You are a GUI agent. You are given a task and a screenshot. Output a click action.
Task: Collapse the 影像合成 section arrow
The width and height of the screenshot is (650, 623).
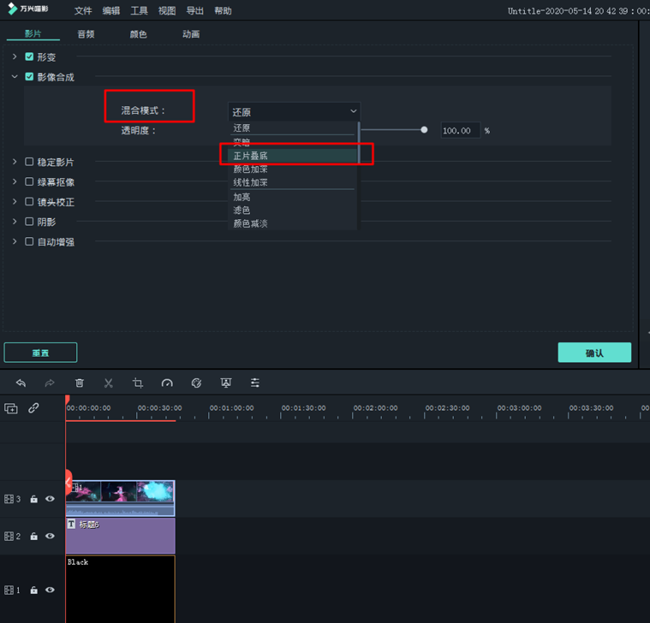point(15,76)
